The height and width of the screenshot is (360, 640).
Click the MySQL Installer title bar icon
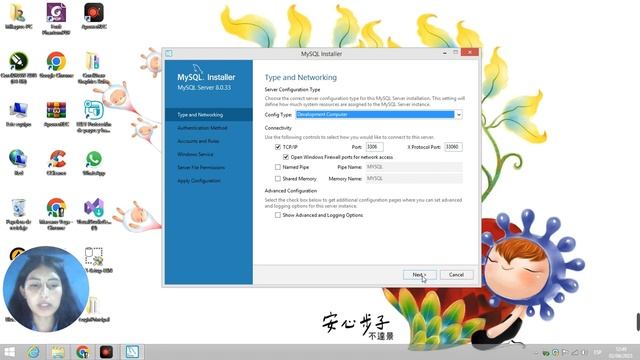[169, 53]
